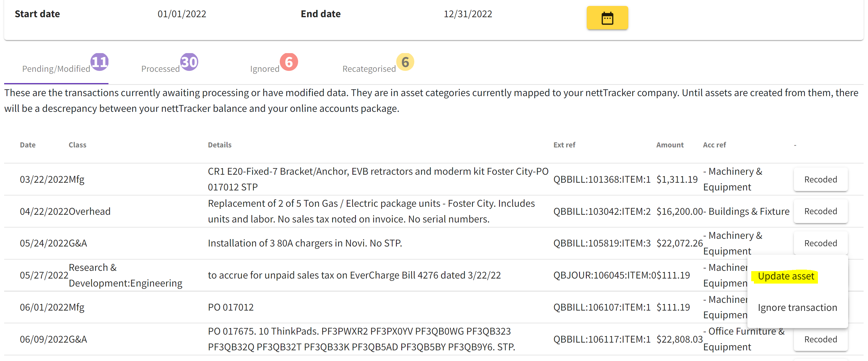This screenshot has height=361, width=868.
Task: Click the end date value 12/31/2022
Action: [x=468, y=14]
